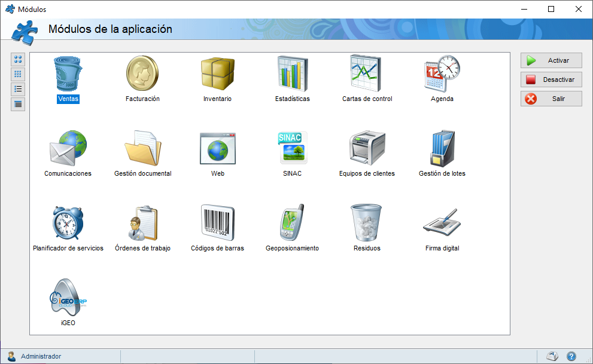Click the iGEO label text
The height and width of the screenshot is (364, 593).
68,323
